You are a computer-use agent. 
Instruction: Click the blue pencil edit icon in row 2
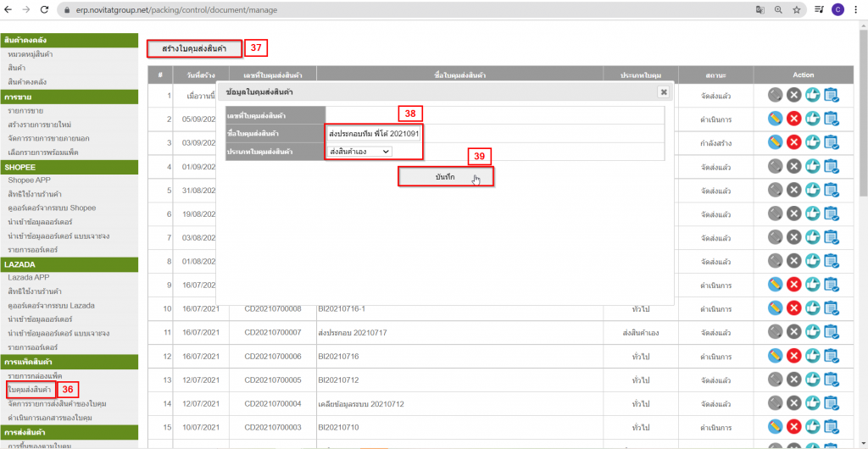pyautogui.click(x=775, y=119)
